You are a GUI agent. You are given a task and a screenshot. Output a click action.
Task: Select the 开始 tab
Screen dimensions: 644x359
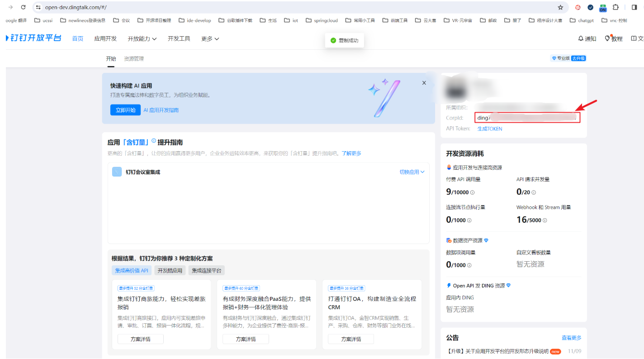click(111, 59)
